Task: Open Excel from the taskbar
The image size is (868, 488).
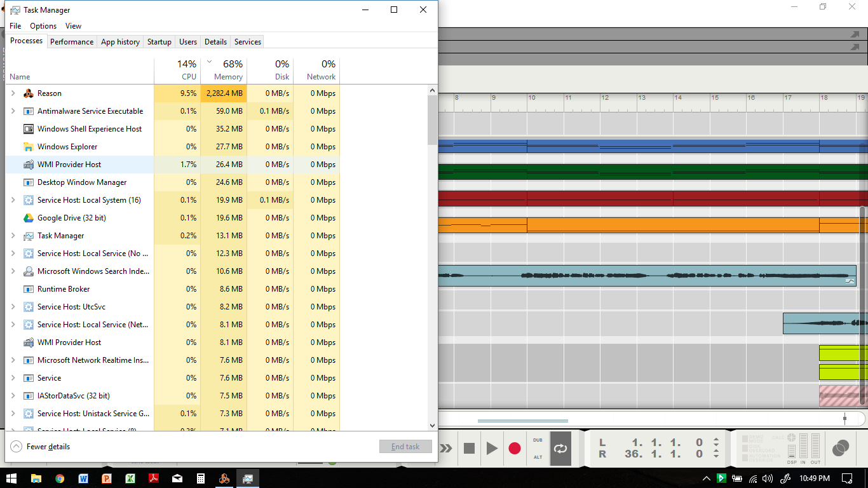Action: (x=130, y=478)
